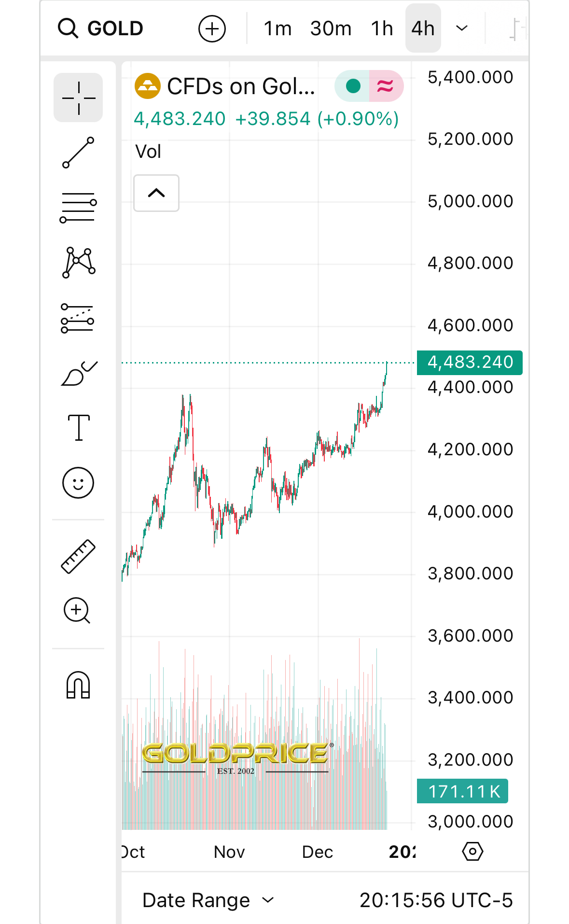The height and width of the screenshot is (924, 569).
Task: Click the price change +39.854 (+0.90%) text
Action: pos(317,119)
